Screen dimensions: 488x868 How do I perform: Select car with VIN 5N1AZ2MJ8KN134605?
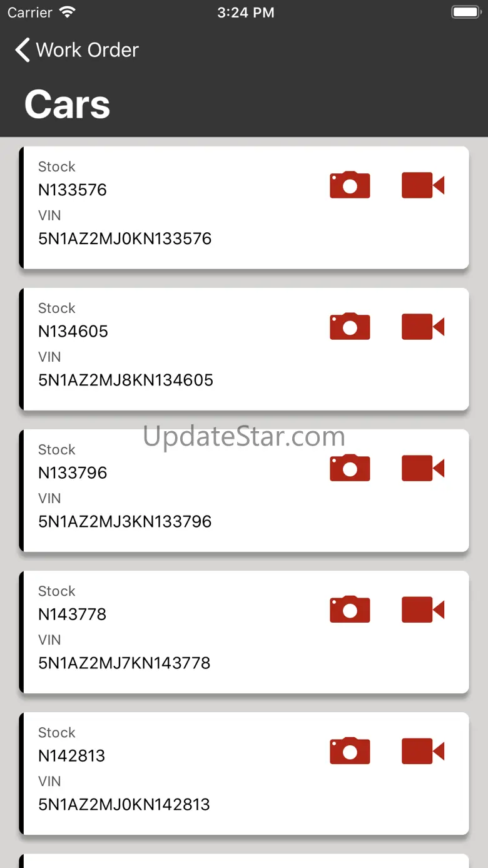(x=244, y=349)
